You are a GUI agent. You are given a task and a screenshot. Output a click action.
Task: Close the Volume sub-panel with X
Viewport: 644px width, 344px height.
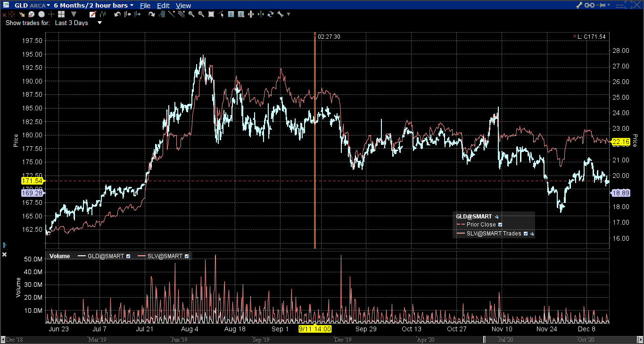coord(5,255)
